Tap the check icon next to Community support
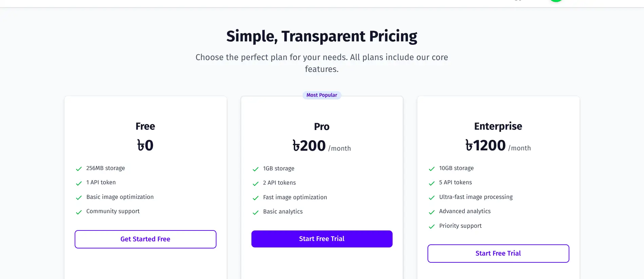Screen dimensions: 644x279 point(79,212)
